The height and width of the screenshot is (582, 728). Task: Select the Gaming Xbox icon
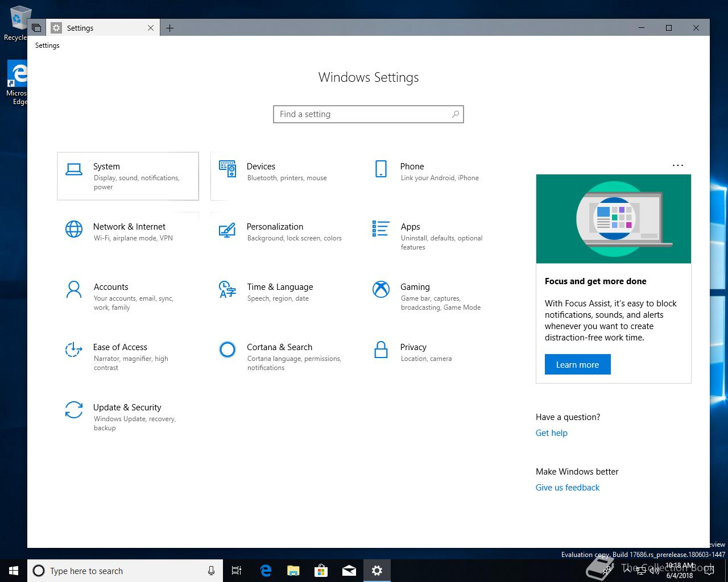381,289
